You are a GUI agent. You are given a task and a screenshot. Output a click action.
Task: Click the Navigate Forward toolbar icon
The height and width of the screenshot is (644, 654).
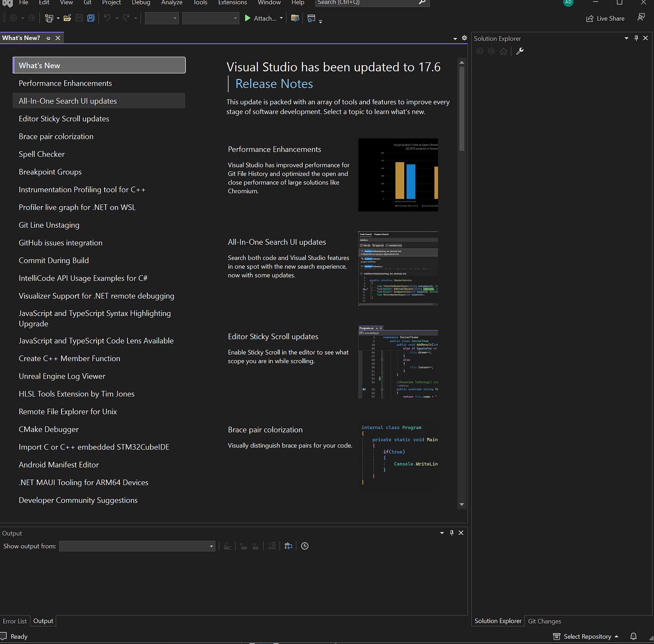click(31, 18)
